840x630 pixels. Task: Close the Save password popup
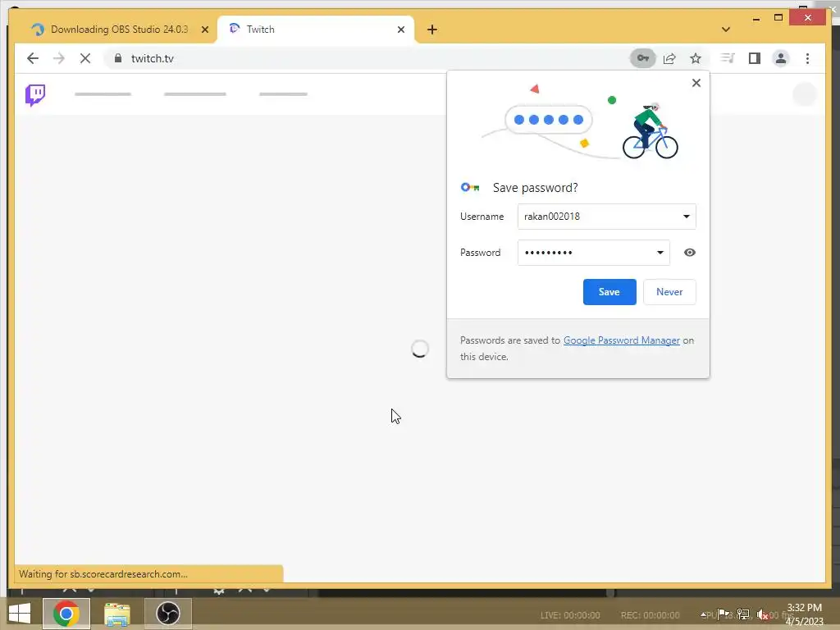coord(696,83)
